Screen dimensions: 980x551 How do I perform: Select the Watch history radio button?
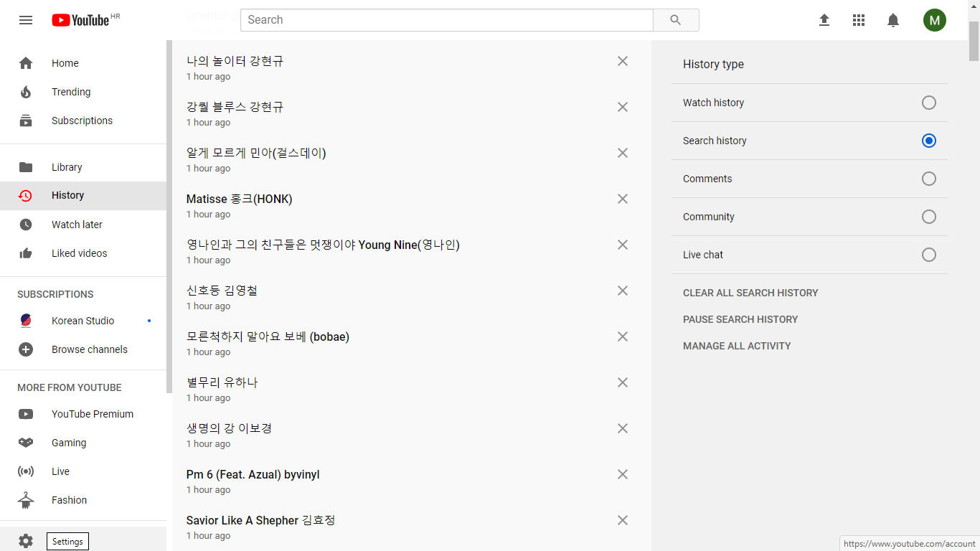929,103
